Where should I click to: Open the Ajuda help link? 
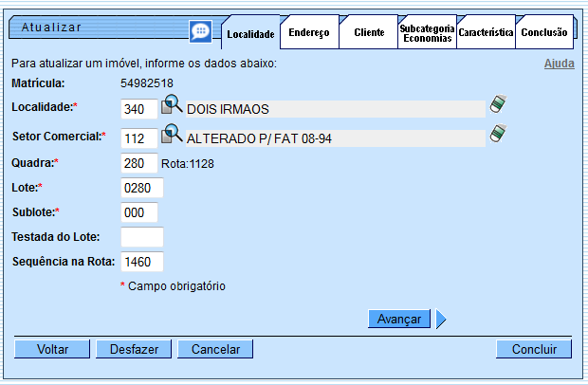click(559, 64)
